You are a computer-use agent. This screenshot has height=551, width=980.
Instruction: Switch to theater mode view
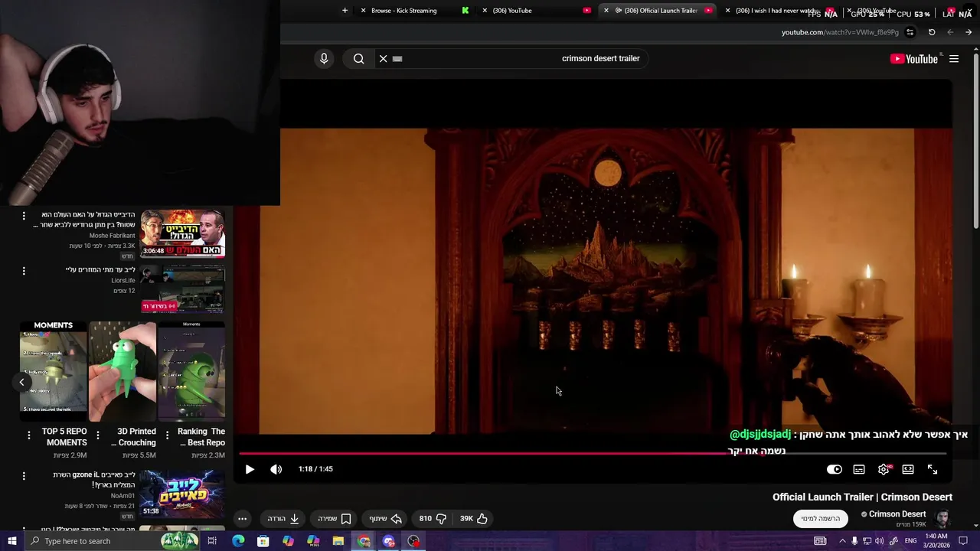point(908,469)
